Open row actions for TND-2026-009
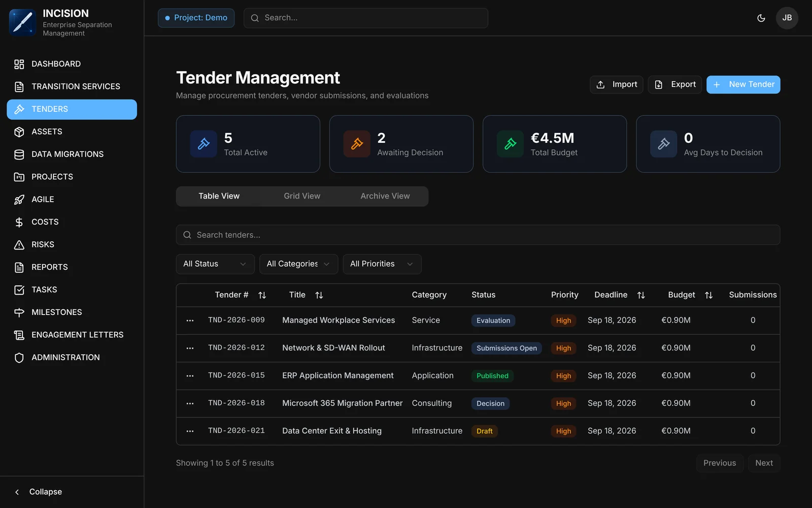 [x=190, y=321]
